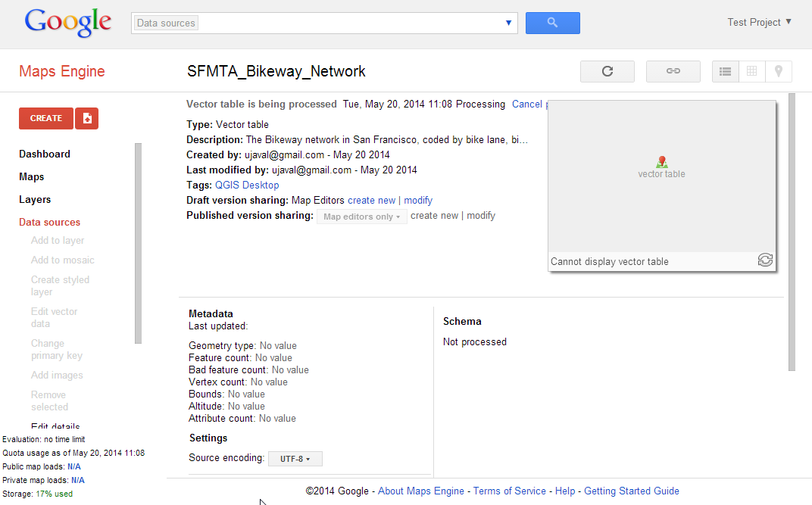Open Dashboard in the sidebar
This screenshot has height=505, width=812.
coord(45,154)
